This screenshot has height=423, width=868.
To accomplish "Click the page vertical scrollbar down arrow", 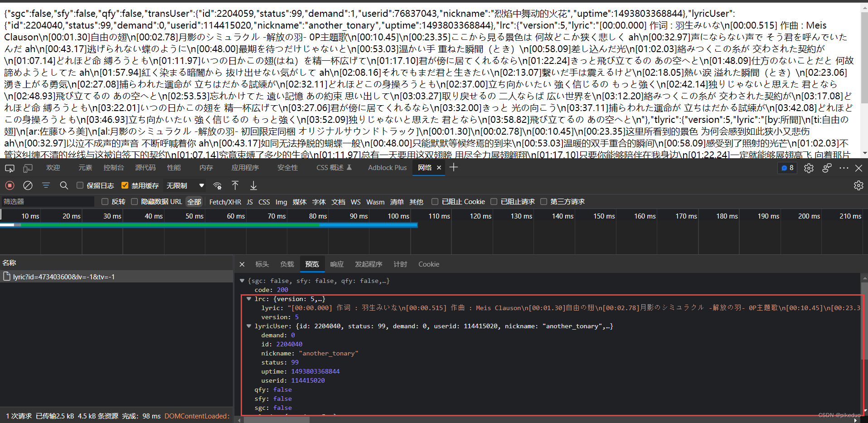I will pyautogui.click(x=864, y=153).
